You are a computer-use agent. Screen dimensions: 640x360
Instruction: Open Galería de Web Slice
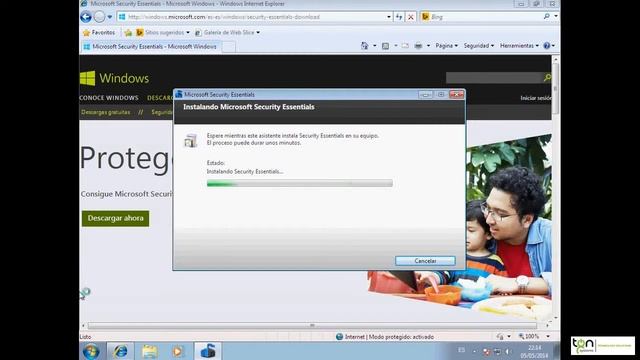click(227, 32)
